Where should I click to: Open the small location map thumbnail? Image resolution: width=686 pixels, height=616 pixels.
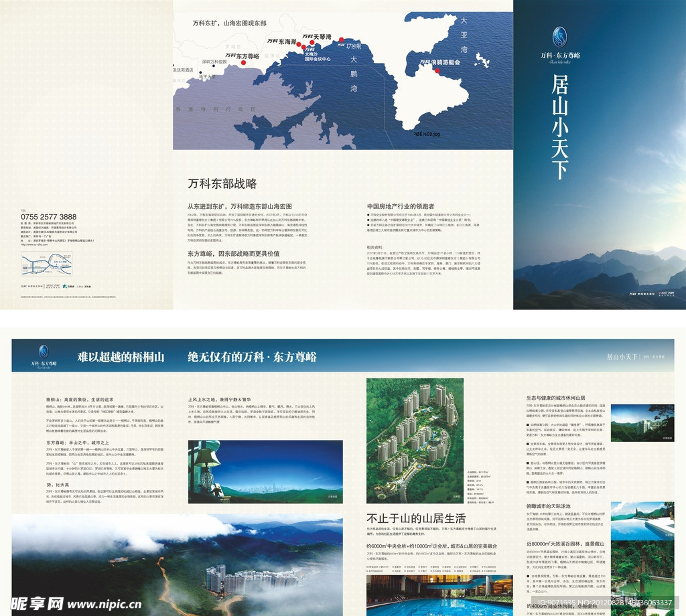click(x=46, y=264)
